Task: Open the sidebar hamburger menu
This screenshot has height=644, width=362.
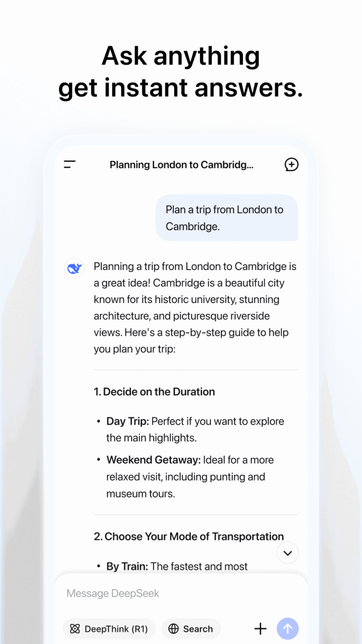Action: (70, 165)
